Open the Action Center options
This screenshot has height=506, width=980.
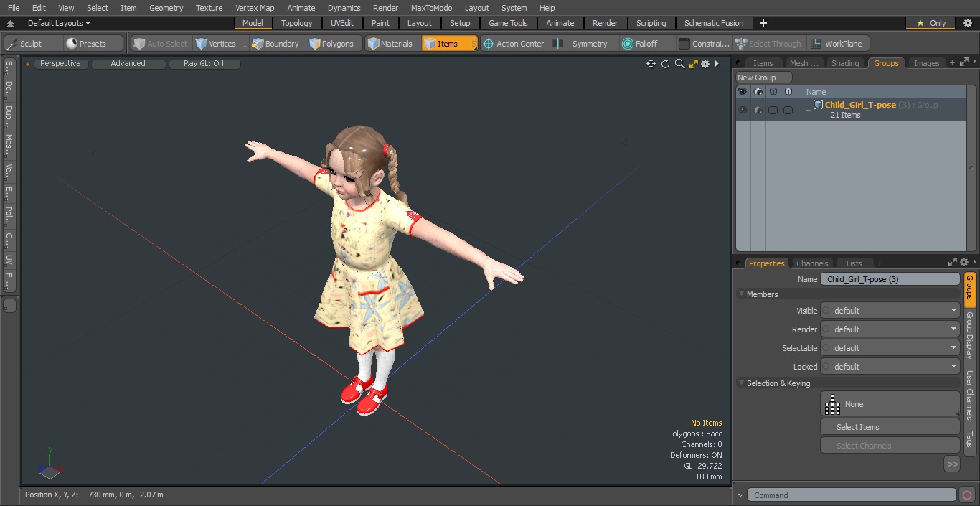(514, 44)
